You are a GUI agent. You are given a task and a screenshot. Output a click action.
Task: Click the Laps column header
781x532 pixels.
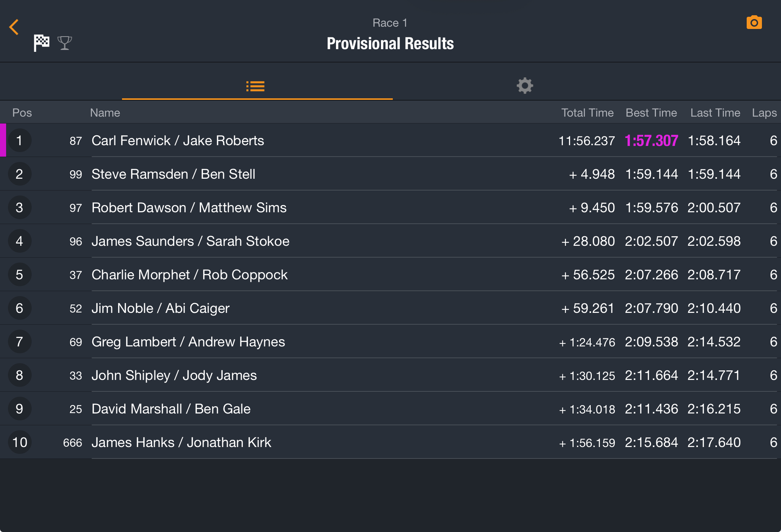[764, 113]
